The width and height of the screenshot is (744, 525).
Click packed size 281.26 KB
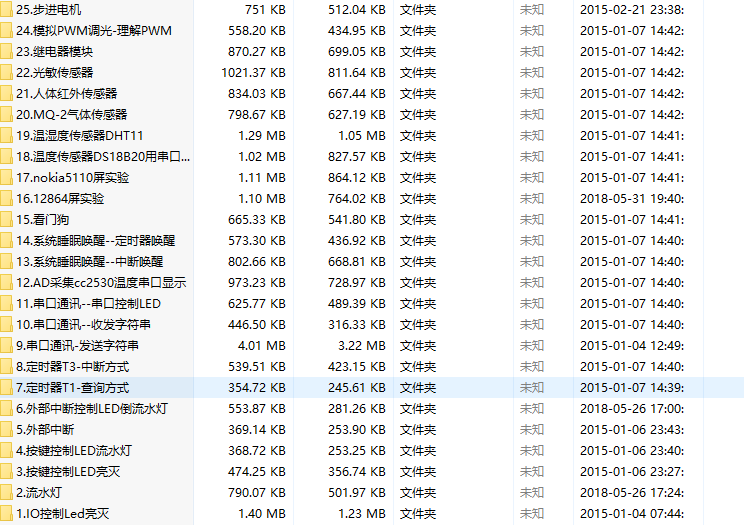point(357,408)
